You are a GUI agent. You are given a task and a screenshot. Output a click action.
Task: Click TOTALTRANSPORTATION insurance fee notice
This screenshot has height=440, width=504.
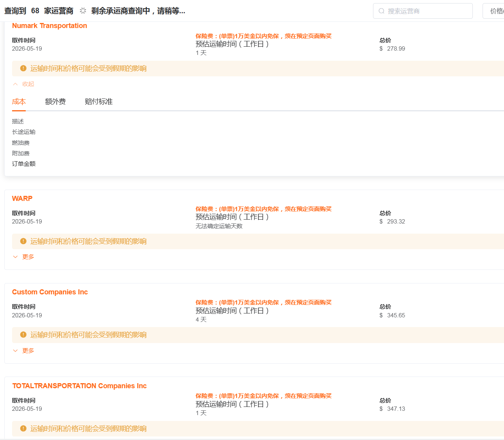[x=263, y=396]
